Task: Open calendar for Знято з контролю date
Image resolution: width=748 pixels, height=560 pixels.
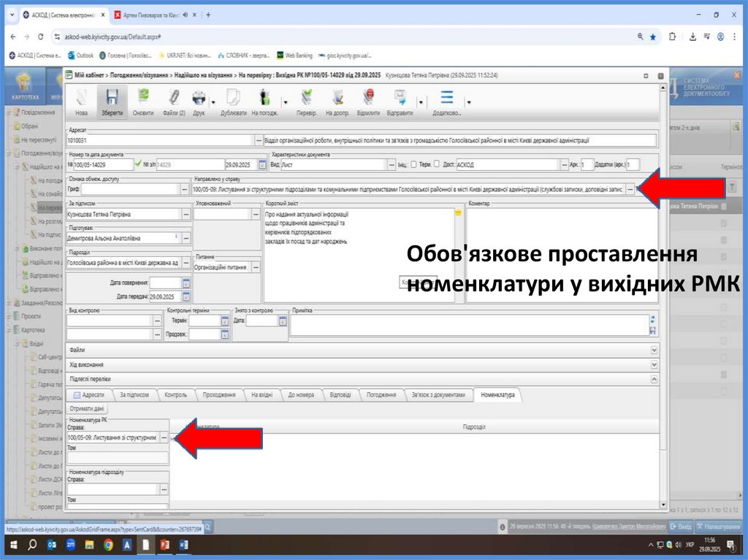Action: tap(283, 321)
